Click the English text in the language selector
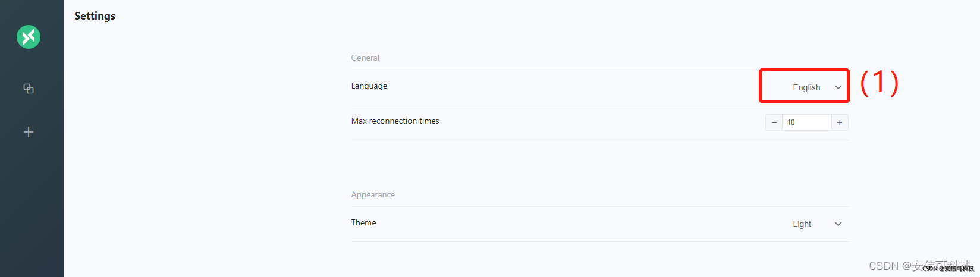980x277 pixels. pos(806,87)
